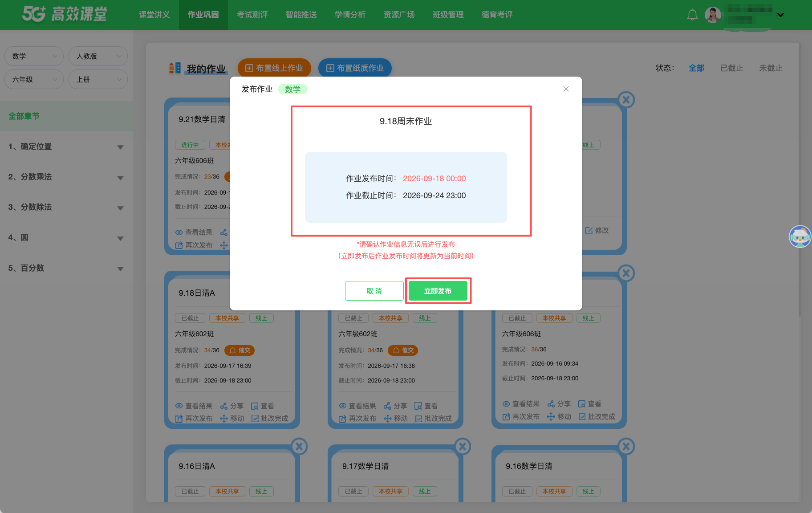Open the 上册 volume dropdown

(x=98, y=79)
